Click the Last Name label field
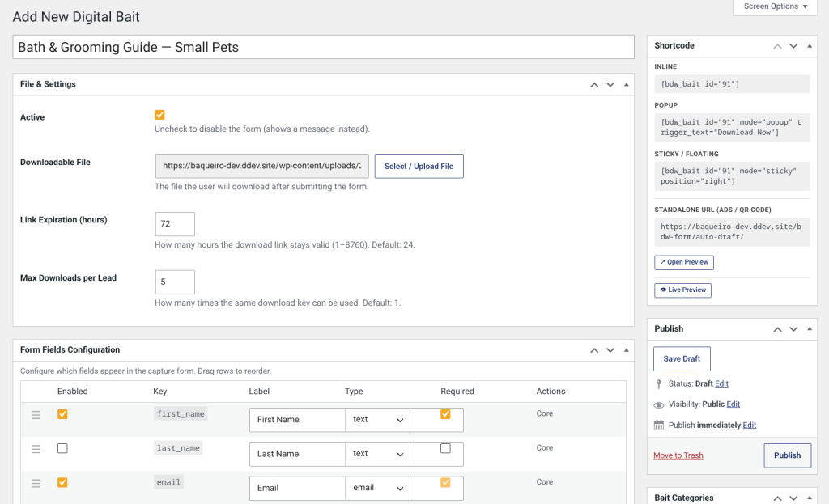 click(298, 455)
